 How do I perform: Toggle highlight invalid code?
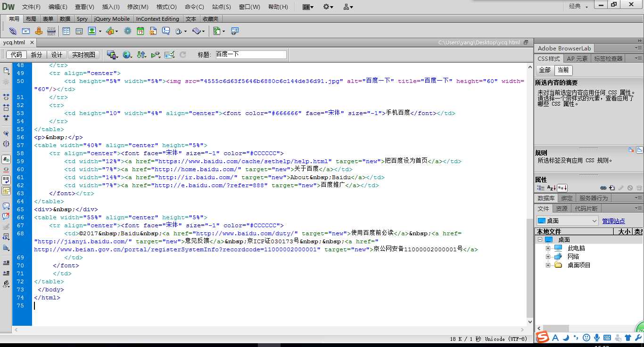tap(6, 170)
